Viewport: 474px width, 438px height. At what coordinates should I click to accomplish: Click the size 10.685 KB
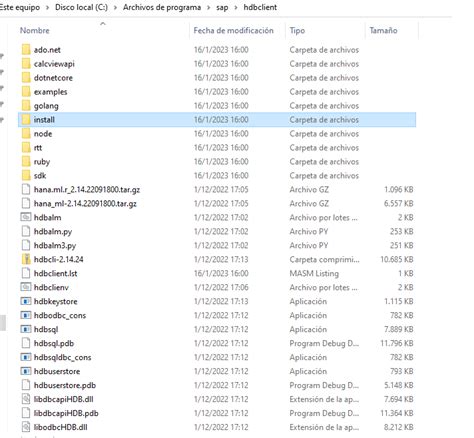pyautogui.click(x=397, y=259)
